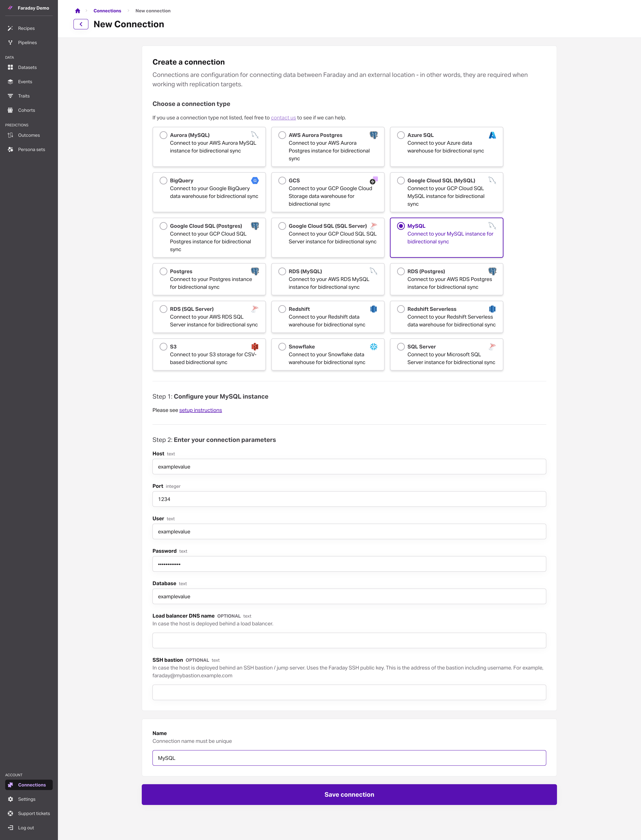Click the Settings gear icon
641x840 pixels.
(10, 799)
